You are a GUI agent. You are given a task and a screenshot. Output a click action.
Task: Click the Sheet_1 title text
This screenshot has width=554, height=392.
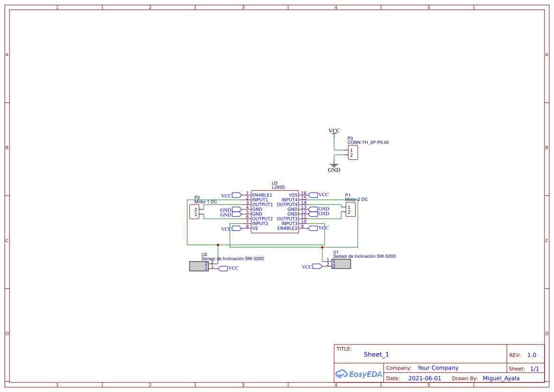(x=375, y=354)
